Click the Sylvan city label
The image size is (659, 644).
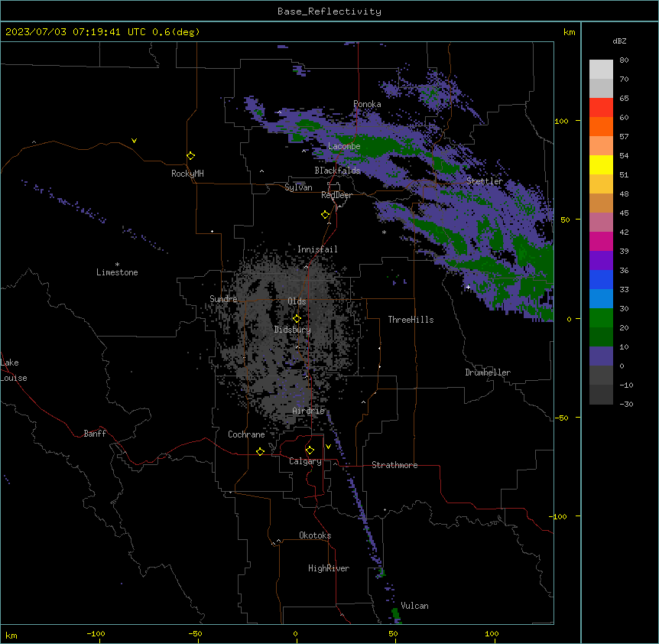[x=298, y=187]
